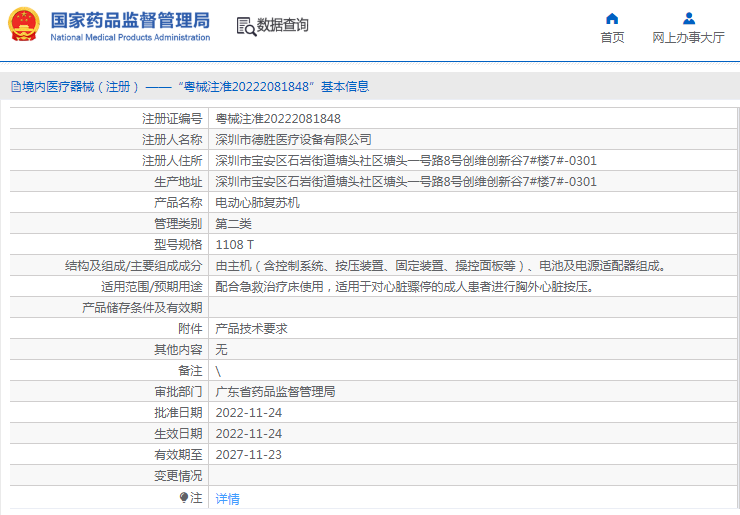740x515 pixels.
Task: Click approval department 广东省药品监督管理局
Action: [x=275, y=391]
